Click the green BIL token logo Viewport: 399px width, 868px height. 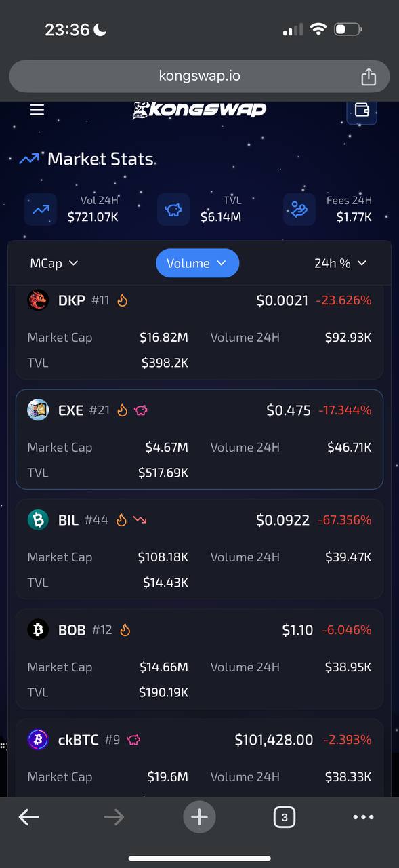(38, 519)
